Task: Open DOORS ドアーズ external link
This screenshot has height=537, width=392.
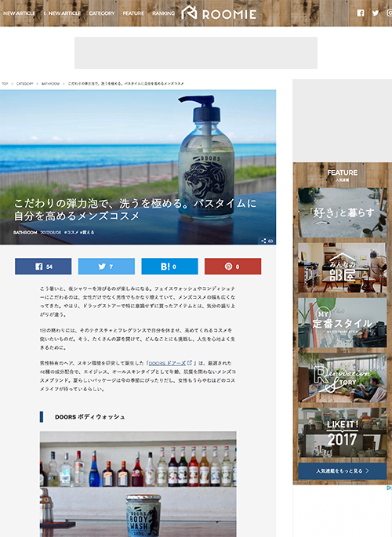Action: (170, 363)
